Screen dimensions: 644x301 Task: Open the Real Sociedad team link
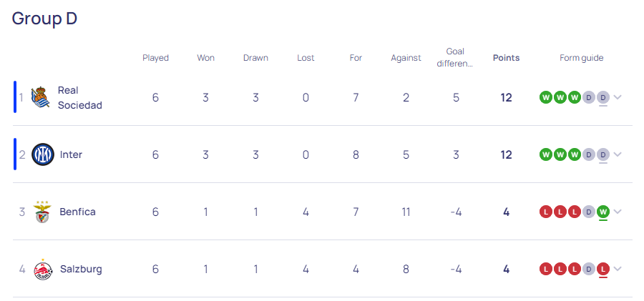79,97
